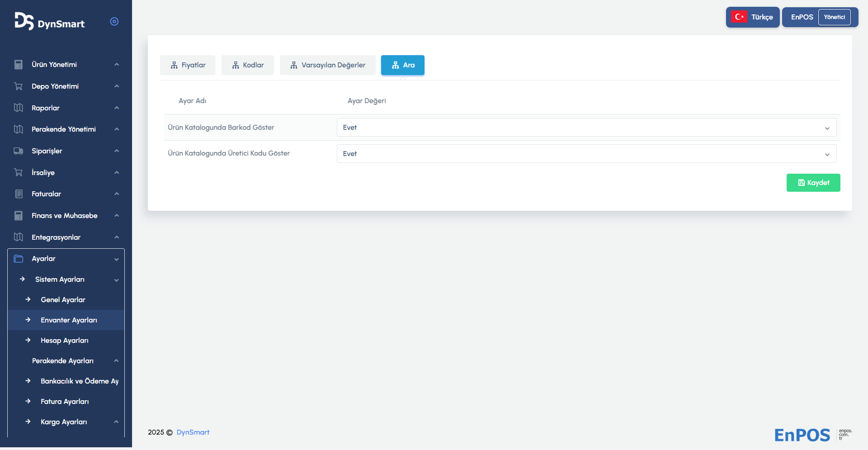Viewport: 868px width, 450px height.
Task: Expand the Finans ve Muhasebe menu
Action: coord(65,216)
